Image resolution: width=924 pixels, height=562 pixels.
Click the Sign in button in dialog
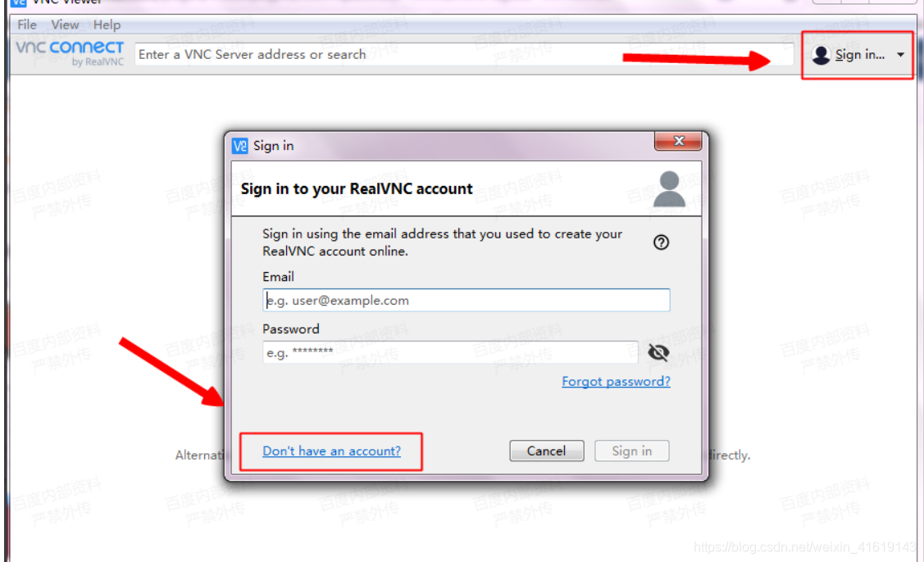point(631,451)
